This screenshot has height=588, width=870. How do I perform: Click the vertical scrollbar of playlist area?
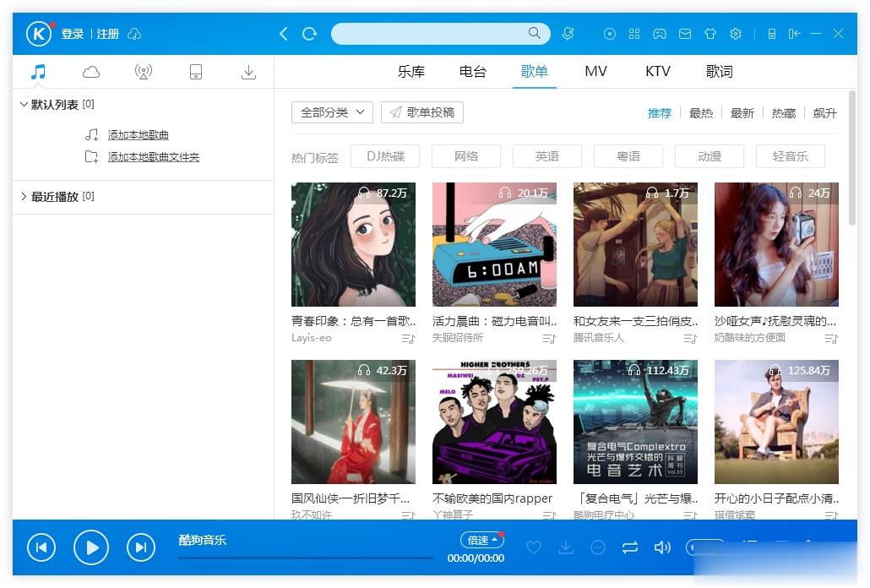pyautogui.click(x=852, y=158)
